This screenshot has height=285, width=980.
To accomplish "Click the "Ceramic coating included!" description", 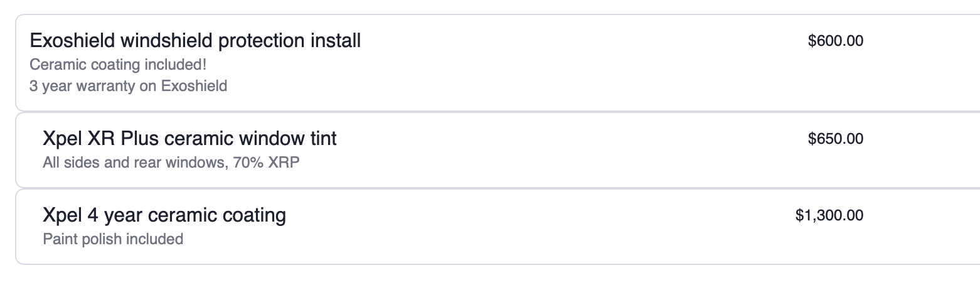I will (x=118, y=65).
